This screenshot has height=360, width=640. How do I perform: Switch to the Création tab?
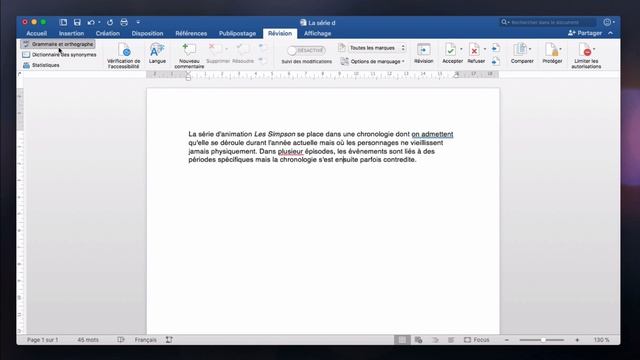pyautogui.click(x=108, y=33)
